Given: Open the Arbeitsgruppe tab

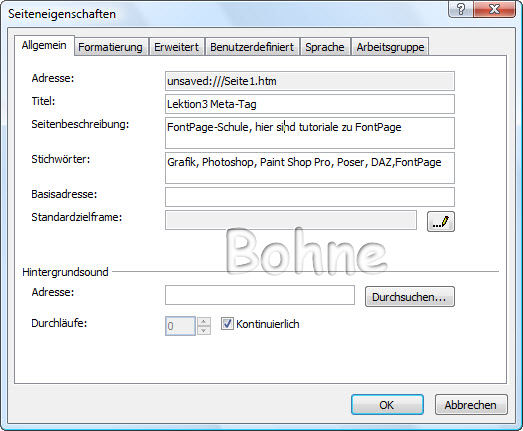Looking at the screenshot, I should (390, 47).
